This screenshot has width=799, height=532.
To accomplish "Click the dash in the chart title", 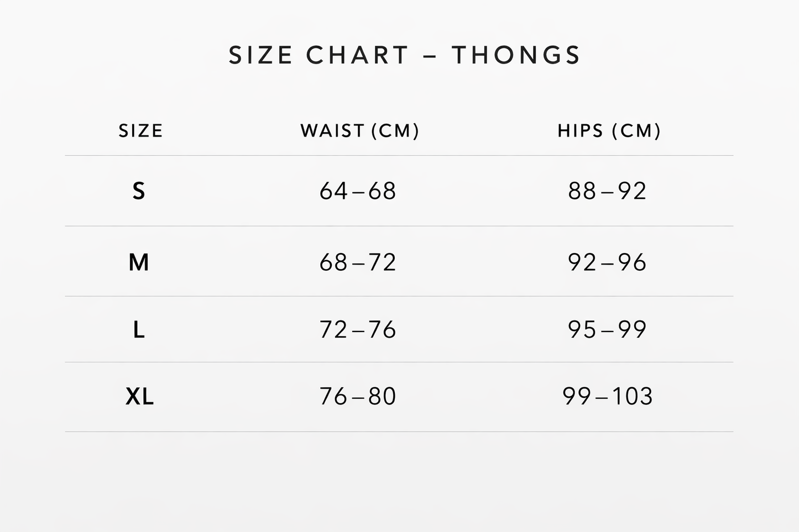I will click(x=430, y=56).
